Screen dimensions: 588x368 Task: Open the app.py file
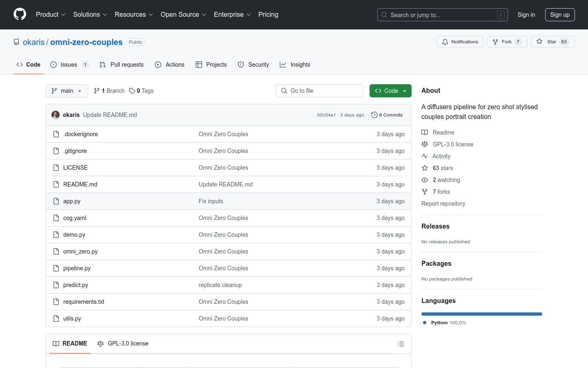point(72,201)
